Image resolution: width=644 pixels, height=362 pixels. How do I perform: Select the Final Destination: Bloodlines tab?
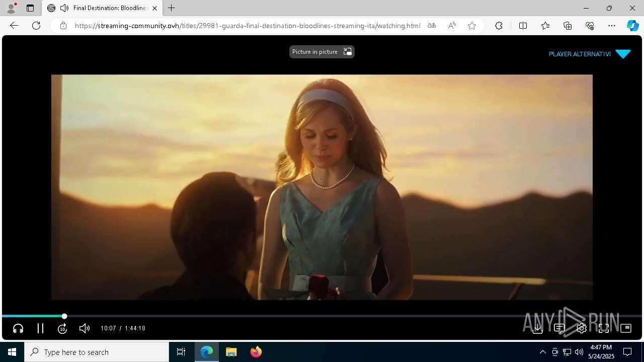(103, 8)
